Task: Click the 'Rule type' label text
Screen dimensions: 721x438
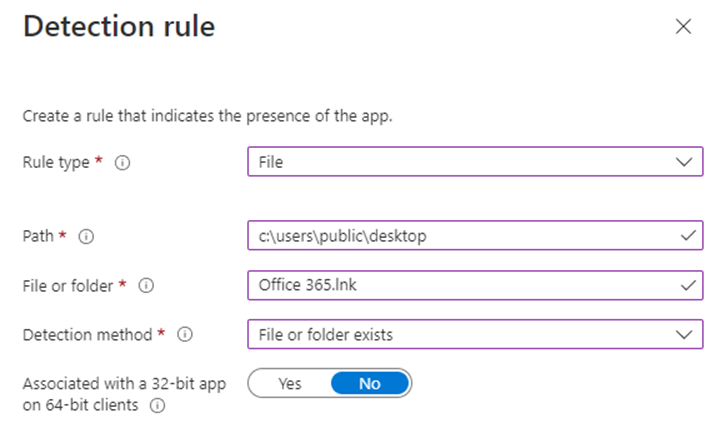Action: 58,162
